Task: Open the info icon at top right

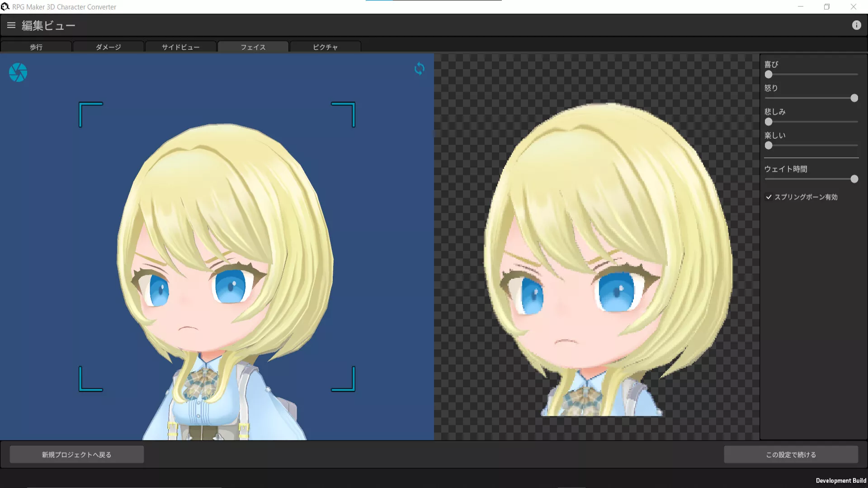Action: (856, 25)
